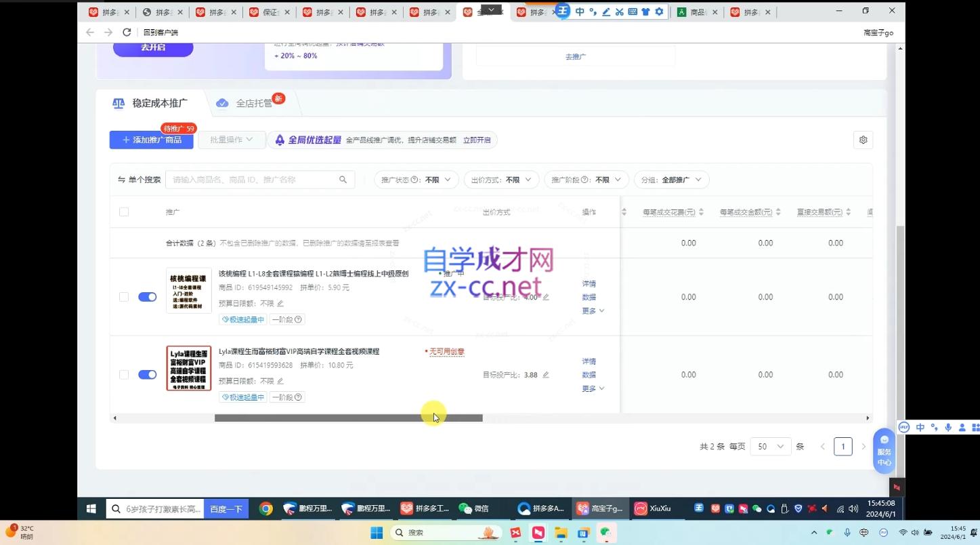Viewport: 980px width, 545px height.
Task: Edit budget limit pencil for Lyla课程 product
Action: [x=280, y=382]
